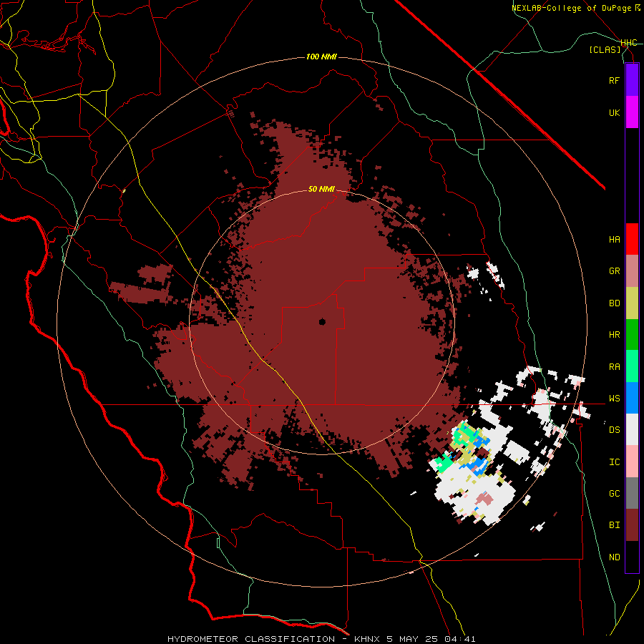Image resolution: width=644 pixels, height=644 pixels.
Task: Click the DS white legend swatch
Action: click(x=632, y=429)
